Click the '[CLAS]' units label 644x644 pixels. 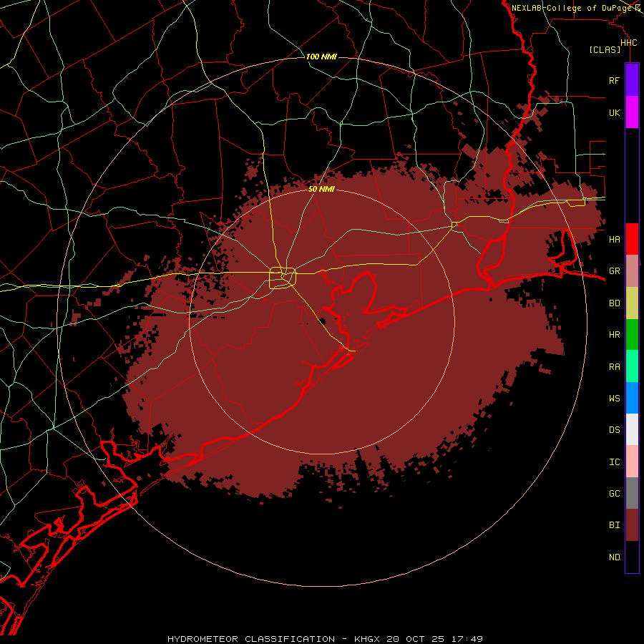click(605, 49)
